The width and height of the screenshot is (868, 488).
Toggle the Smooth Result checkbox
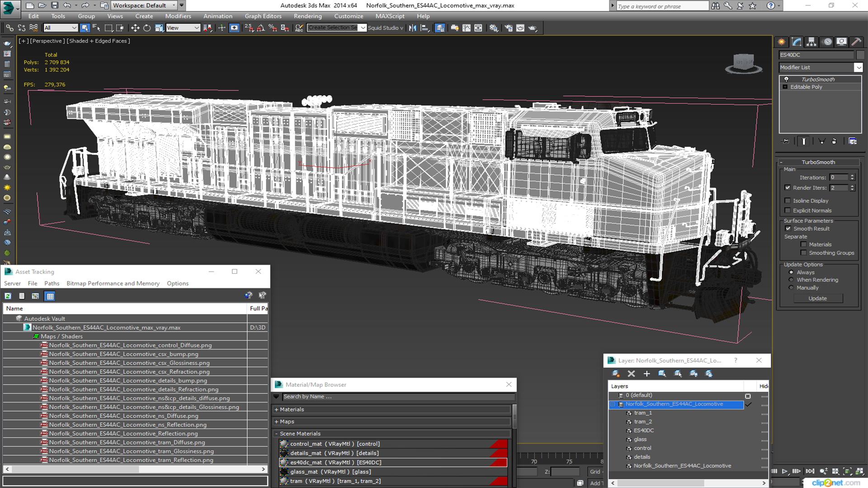[788, 229]
